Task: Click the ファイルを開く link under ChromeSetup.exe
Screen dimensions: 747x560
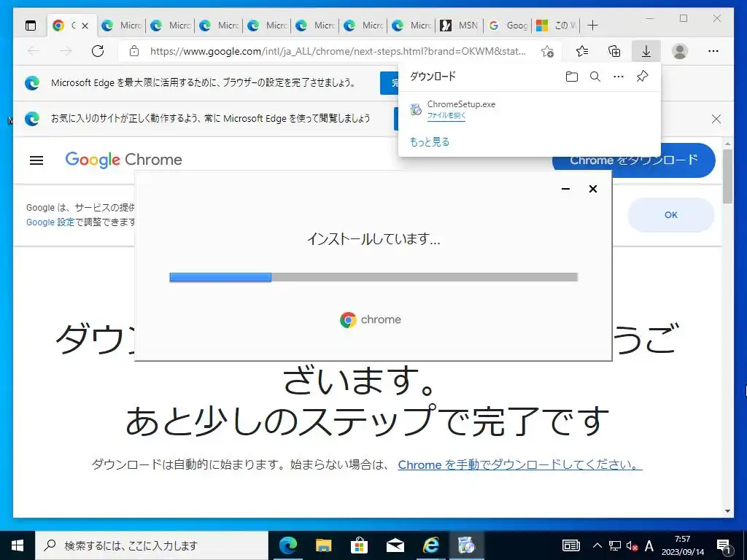Action: coord(446,116)
